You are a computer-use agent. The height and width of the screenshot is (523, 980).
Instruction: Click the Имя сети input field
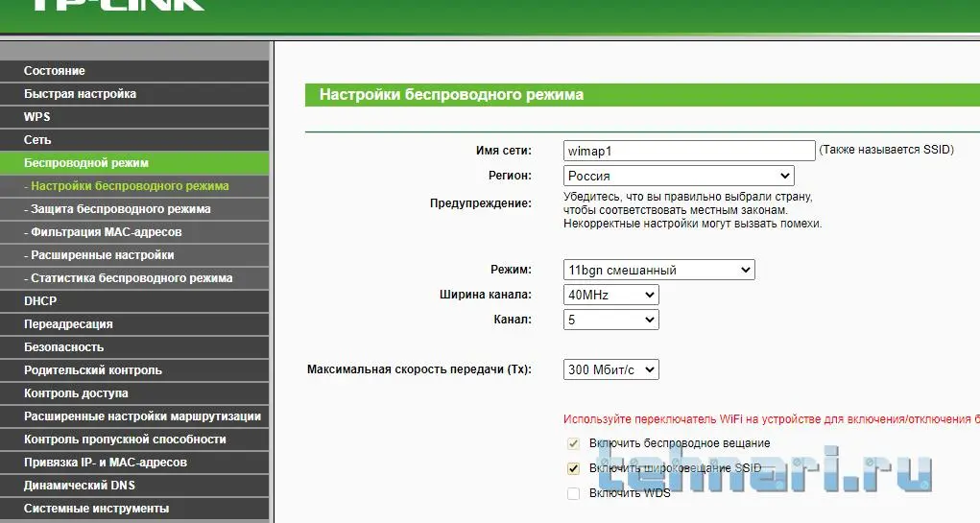[x=689, y=151]
